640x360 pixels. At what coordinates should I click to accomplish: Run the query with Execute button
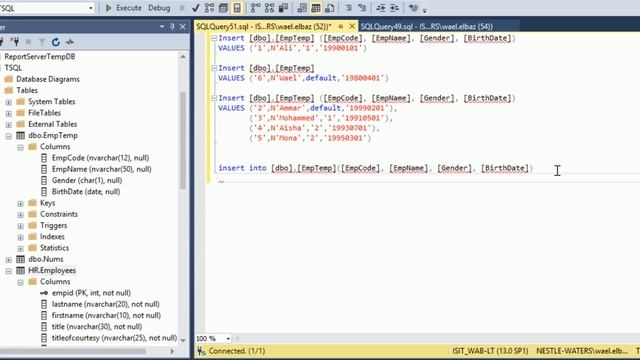[x=123, y=8]
